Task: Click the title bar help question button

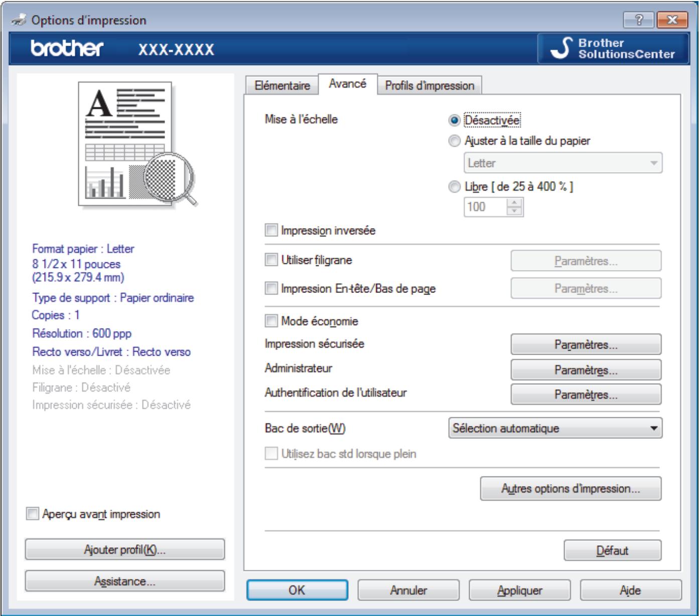Action: tap(638, 20)
